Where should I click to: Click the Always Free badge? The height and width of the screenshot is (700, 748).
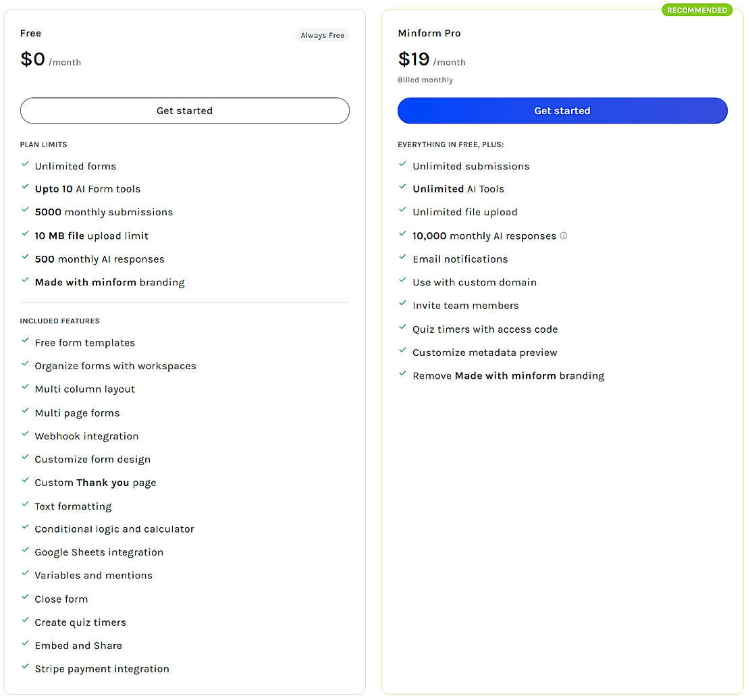pyautogui.click(x=323, y=35)
